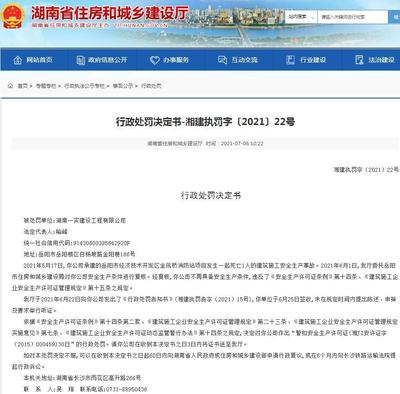The width and height of the screenshot is (400, 394).
Task: Click the national emblem logo in header
Action: point(13,15)
